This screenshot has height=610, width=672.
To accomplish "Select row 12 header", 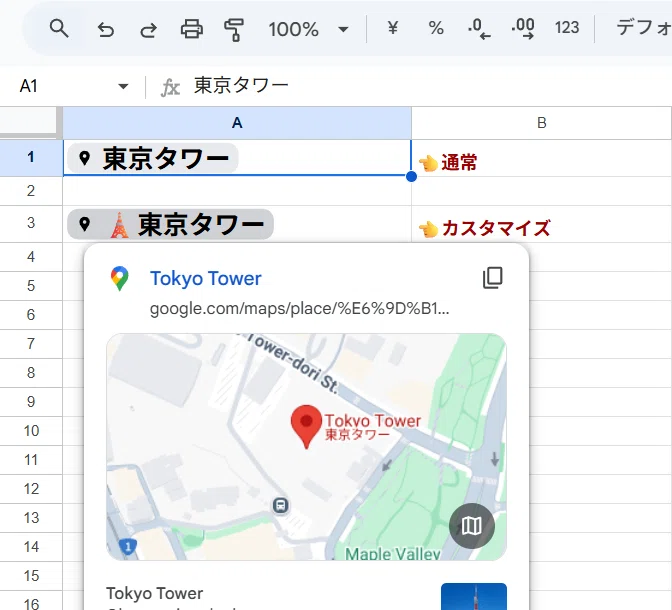I will [x=31, y=489].
